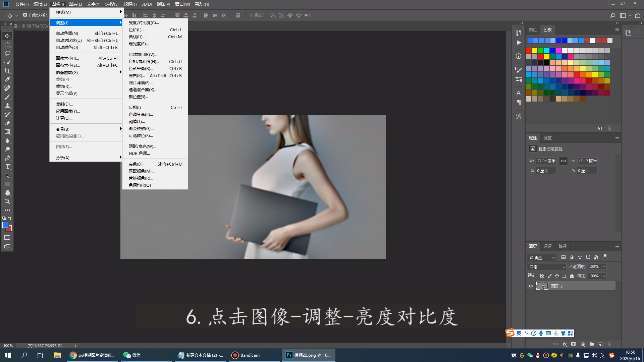This screenshot has height=362, width=644.
Task: Switch to the Color tab beside Swatches
Action: (x=533, y=30)
